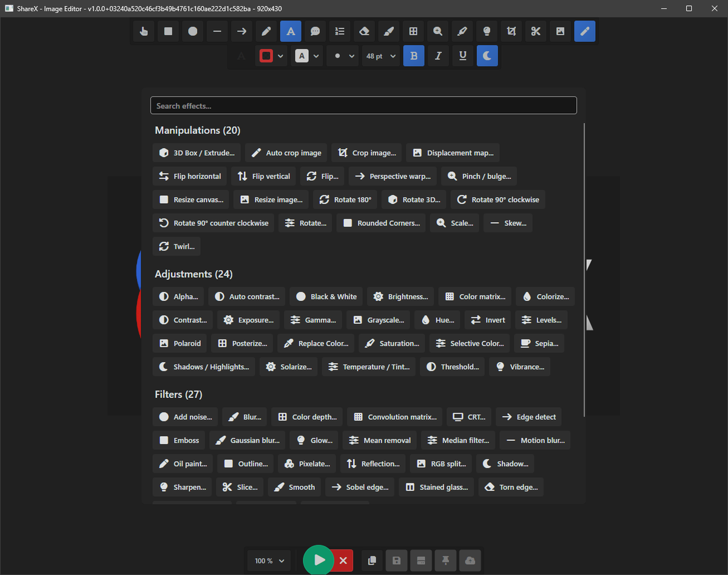Open the Gaussian blur filter
728x575 pixels.
[248, 440]
